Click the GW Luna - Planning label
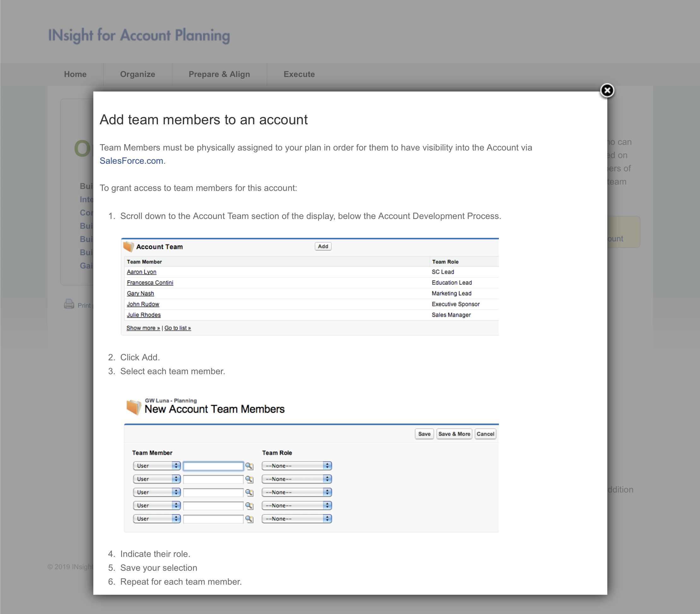The image size is (700, 614). click(171, 400)
